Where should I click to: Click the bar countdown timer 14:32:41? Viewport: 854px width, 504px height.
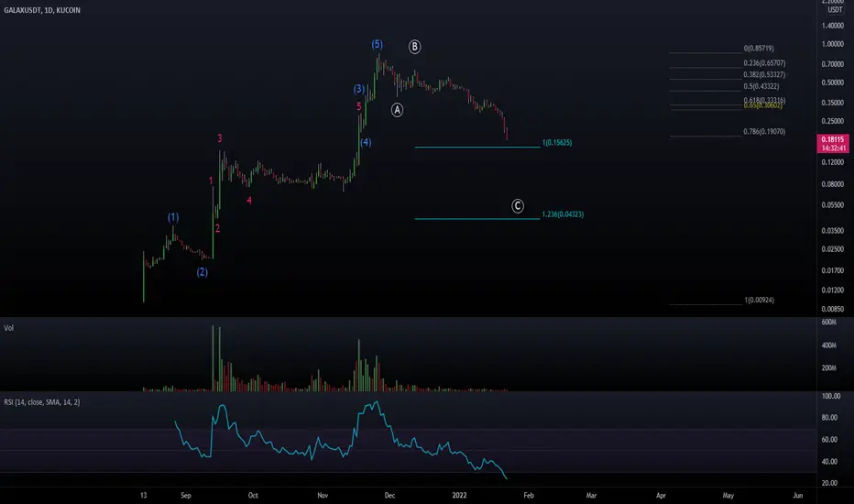(x=833, y=148)
